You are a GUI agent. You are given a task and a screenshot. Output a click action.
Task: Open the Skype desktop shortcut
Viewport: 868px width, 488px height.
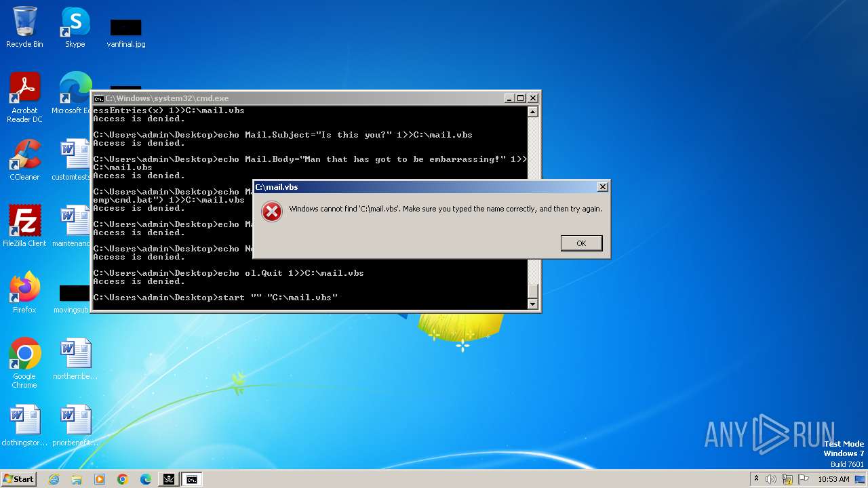75,27
